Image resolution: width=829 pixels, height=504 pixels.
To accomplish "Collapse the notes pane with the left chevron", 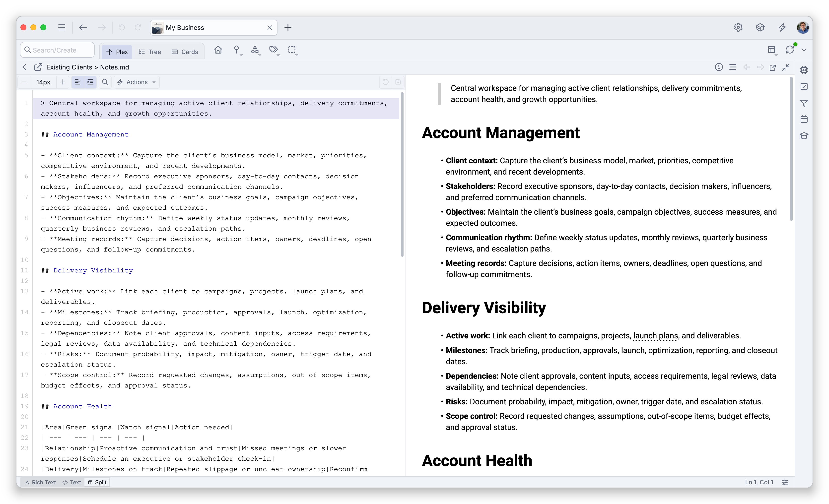I will (24, 67).
